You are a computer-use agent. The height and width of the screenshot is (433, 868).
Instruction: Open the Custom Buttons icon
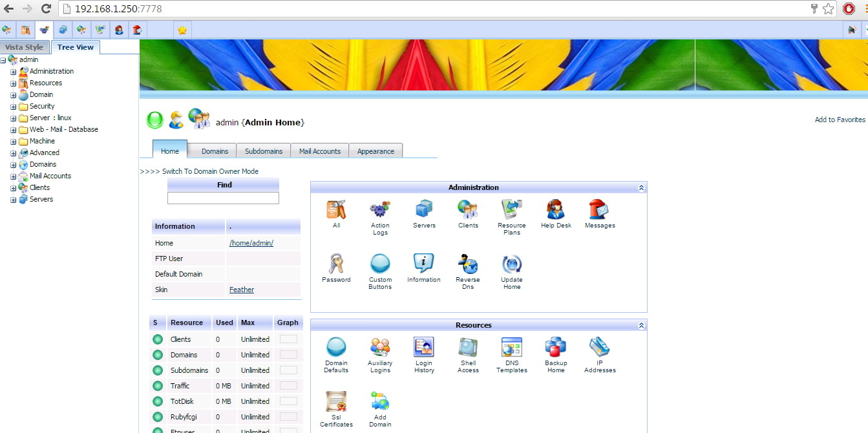[380, 264]
